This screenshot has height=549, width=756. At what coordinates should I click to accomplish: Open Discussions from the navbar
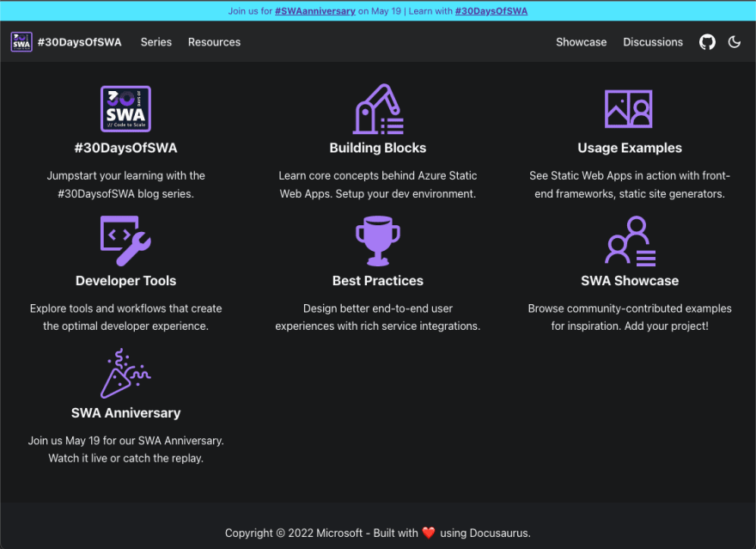[653, 42]
